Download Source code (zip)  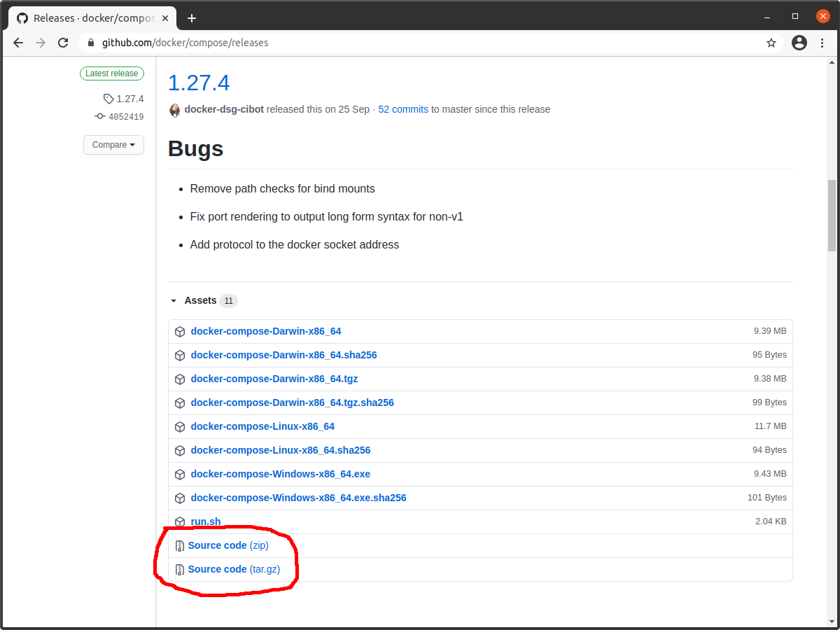(228, 545)
